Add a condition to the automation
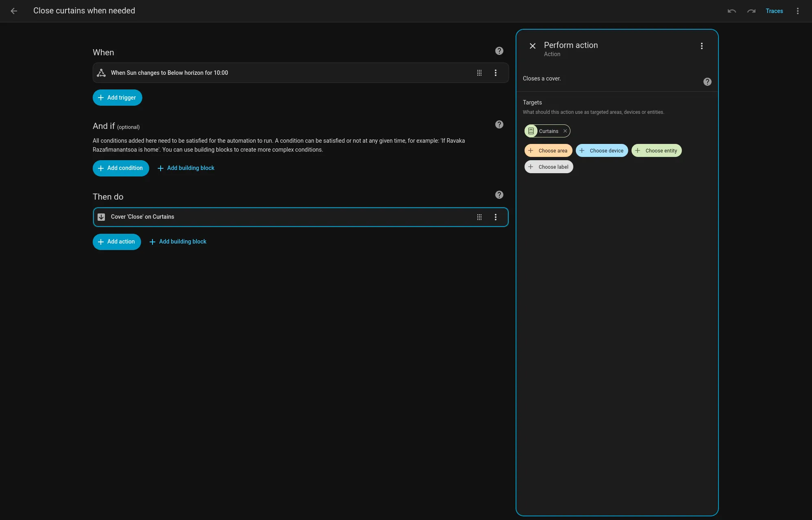Viewport: 812px width, 520px height. click(x=121, y=168)
